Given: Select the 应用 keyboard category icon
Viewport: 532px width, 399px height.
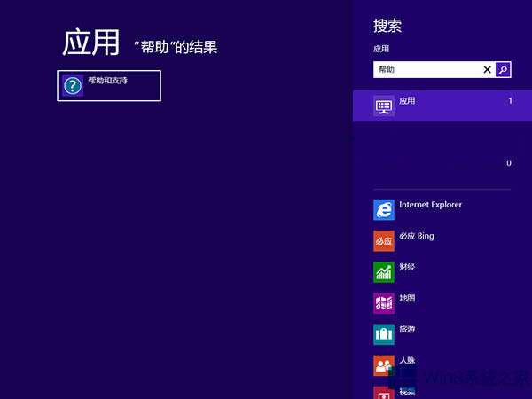Looking at the screenshot, I should 383,106.
